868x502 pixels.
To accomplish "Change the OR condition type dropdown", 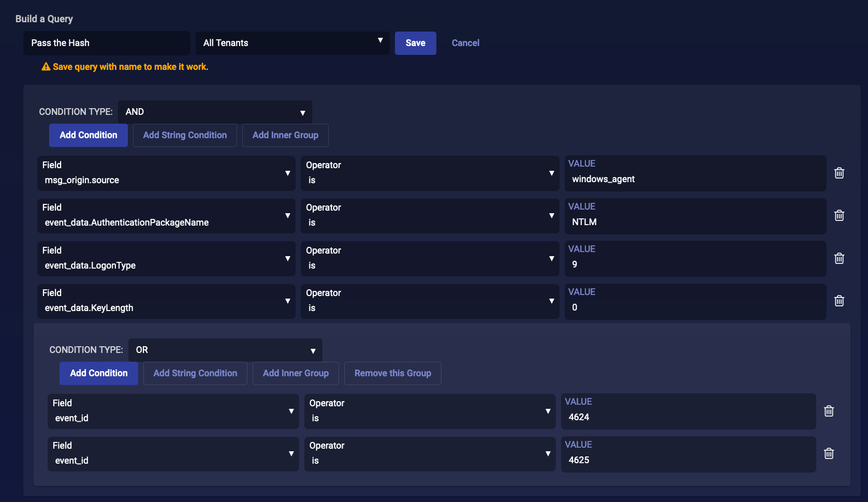I will (x=225, y=350).
